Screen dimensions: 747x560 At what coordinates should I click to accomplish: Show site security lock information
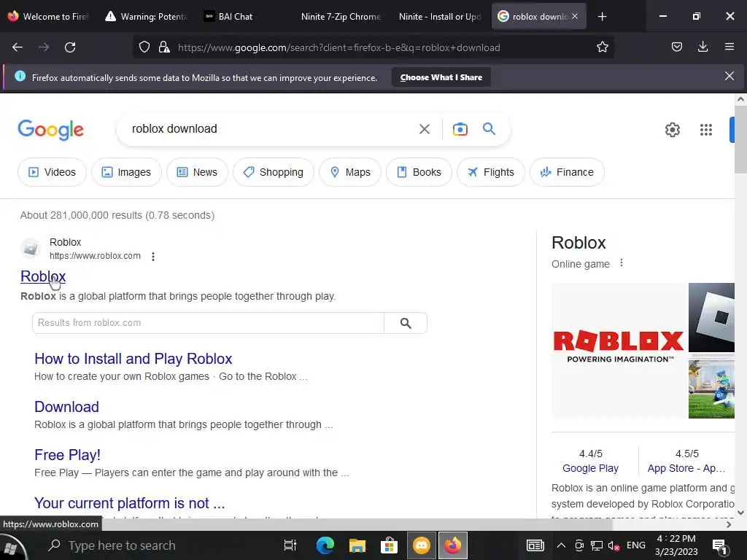pyautogui.click(x=164, y=47)
